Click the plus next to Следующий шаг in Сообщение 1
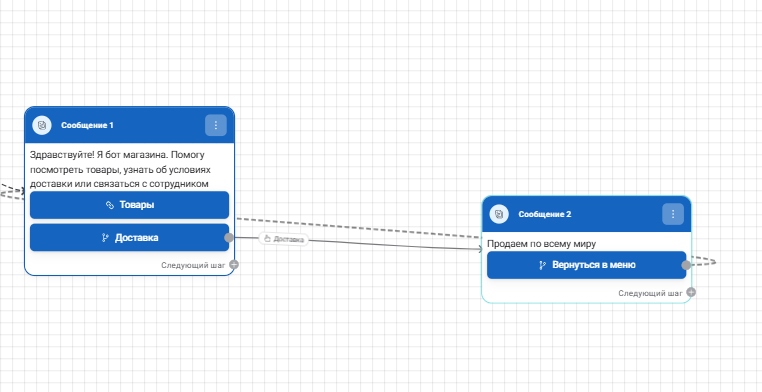Viewport: 762px width, 392px height. (x=234, y=265)
